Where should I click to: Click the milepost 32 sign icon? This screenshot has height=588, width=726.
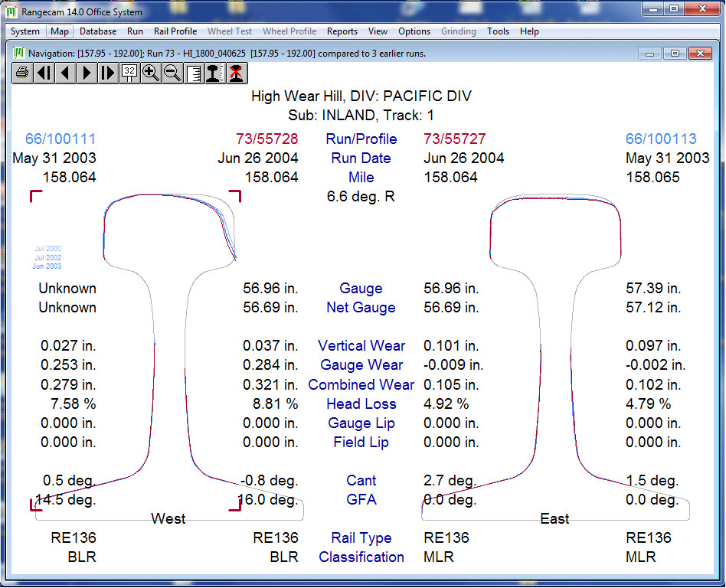pos(129,73)
